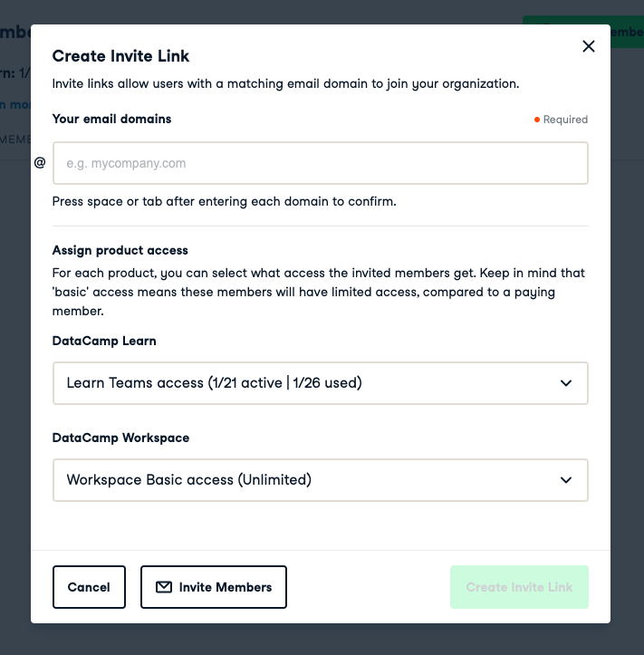Click the blue link behind the dialog's left edge
The image size is (644, 655).
click(15, 104)
